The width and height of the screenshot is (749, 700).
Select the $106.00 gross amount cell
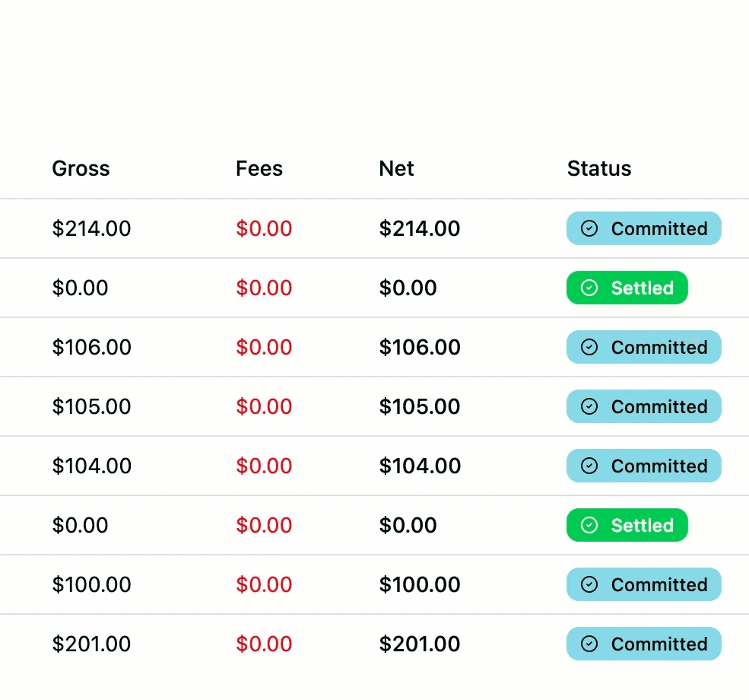point(92,348)
